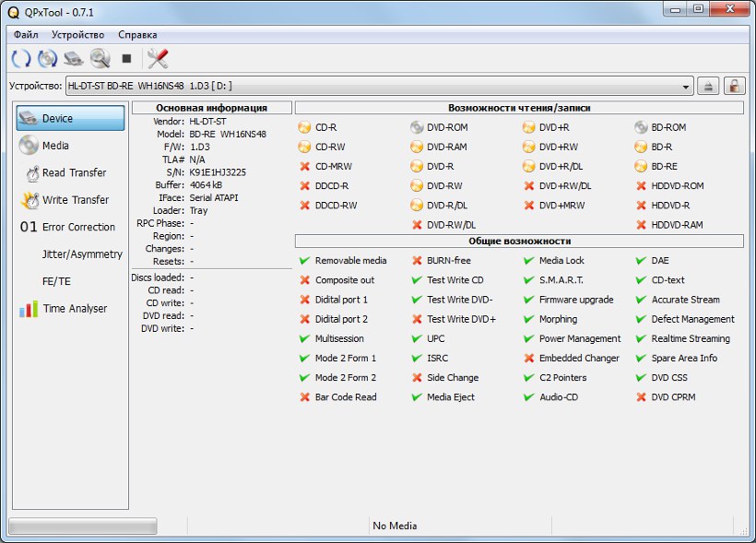The height and width of the screenshot is (543, 756).
Task: Click the drive scanner toolbar icon
Action: (x=74, y=59)
